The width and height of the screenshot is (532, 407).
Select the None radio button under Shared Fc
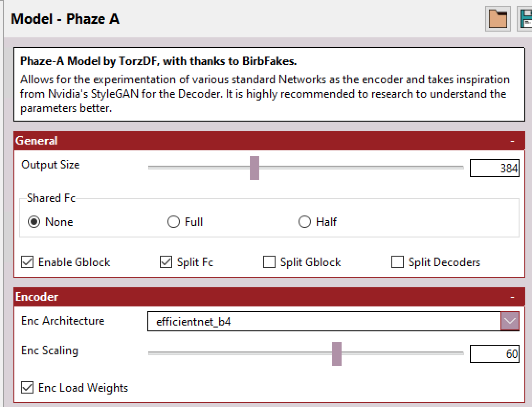pyautogui.click(x=34, y=222)
